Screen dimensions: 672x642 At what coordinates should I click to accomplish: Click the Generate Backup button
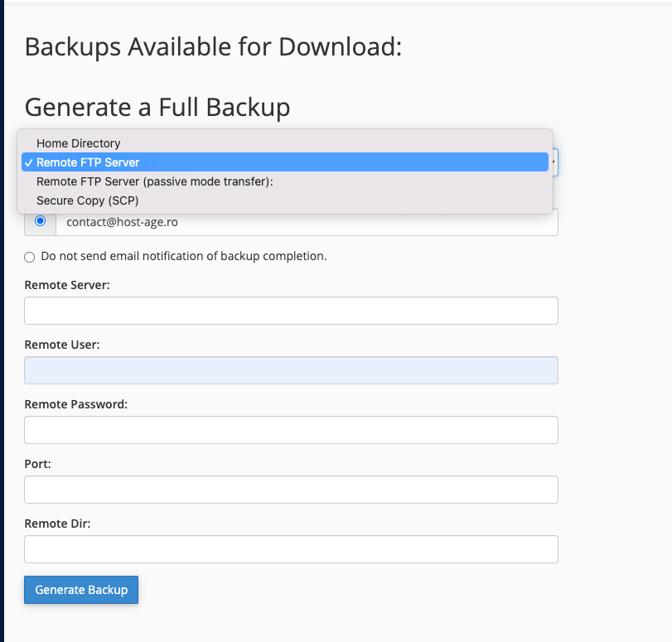pos(80,589)
